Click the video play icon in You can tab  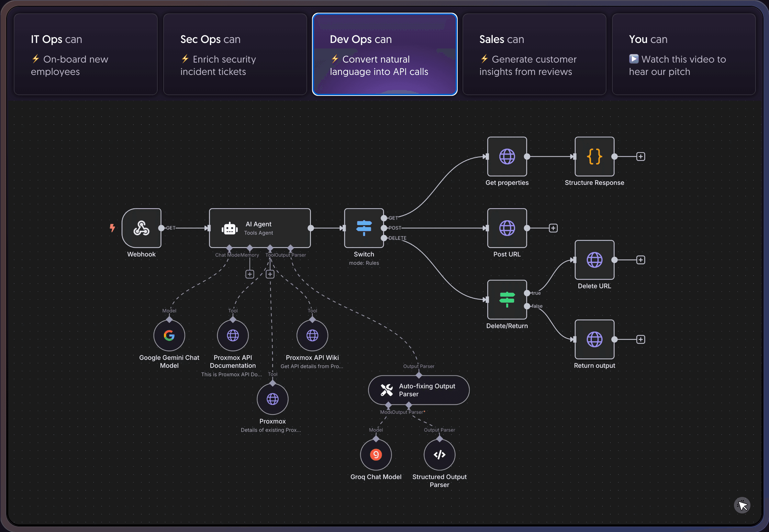pos(634,59)
